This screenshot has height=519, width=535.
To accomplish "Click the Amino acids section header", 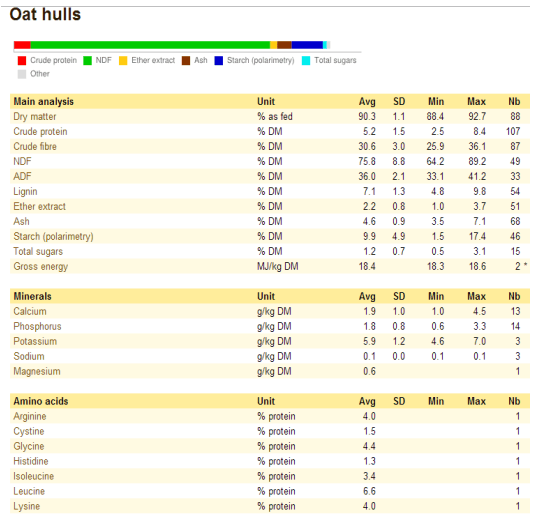I will [41, 401].
